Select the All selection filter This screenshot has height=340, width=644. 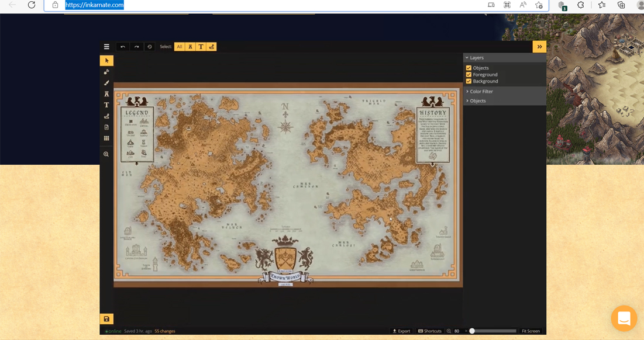(x=180, y=46)
